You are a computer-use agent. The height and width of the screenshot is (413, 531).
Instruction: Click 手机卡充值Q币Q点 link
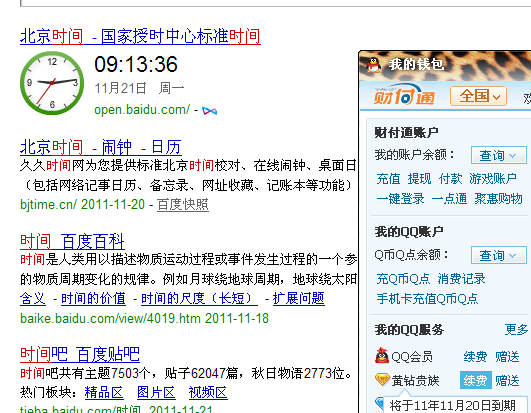427,299
